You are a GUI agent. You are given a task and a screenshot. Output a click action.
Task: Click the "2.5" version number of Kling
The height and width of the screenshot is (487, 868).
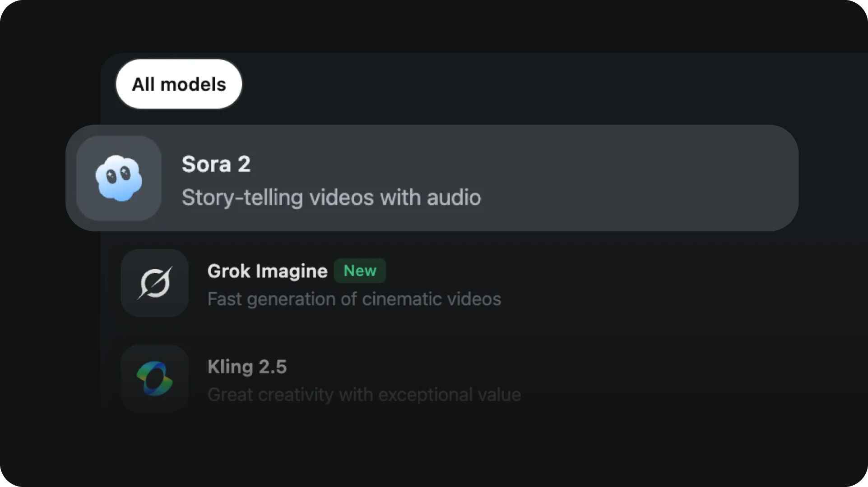pos(272,367)
